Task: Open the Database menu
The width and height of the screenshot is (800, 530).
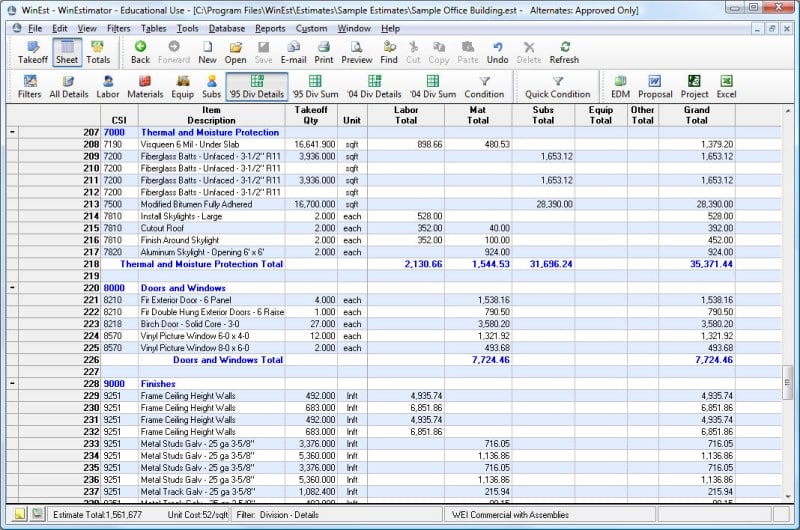Action: pyautogui.click(x=227, y=29)
